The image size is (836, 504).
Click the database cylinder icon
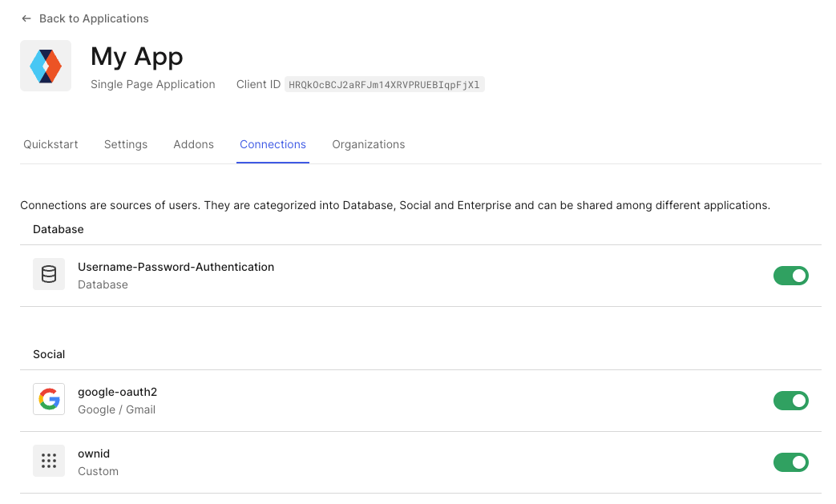49,274
